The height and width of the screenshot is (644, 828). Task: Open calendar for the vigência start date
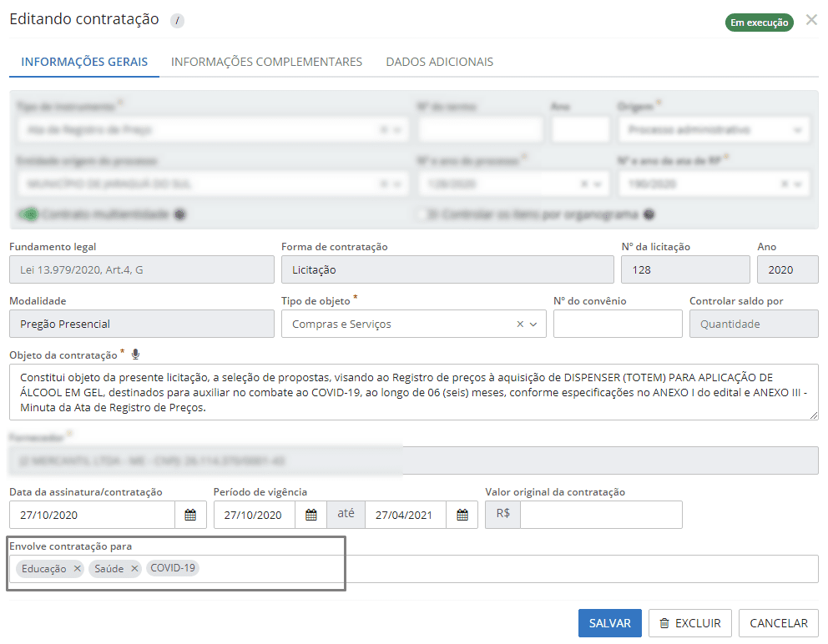coord(311,515)
